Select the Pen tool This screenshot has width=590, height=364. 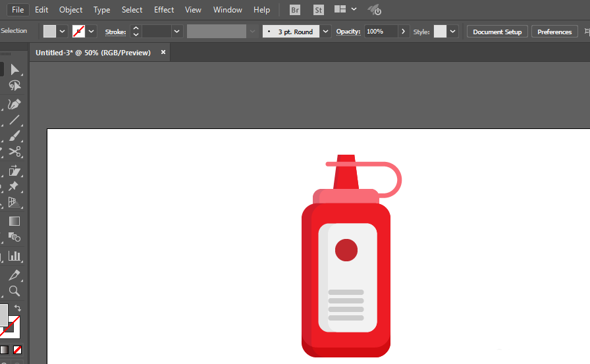[x=14, y=104]
